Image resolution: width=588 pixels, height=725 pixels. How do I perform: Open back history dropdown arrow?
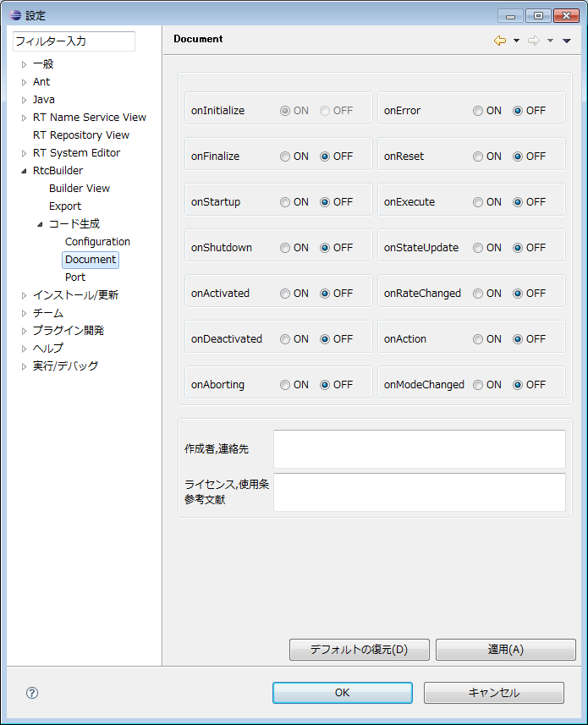[x=516, y=41]
